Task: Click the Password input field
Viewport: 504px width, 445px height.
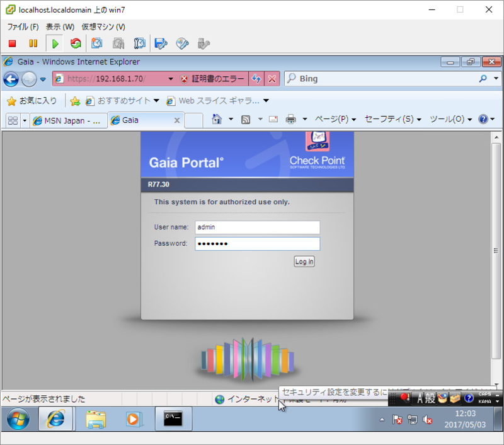Action: tap(257, 244)
